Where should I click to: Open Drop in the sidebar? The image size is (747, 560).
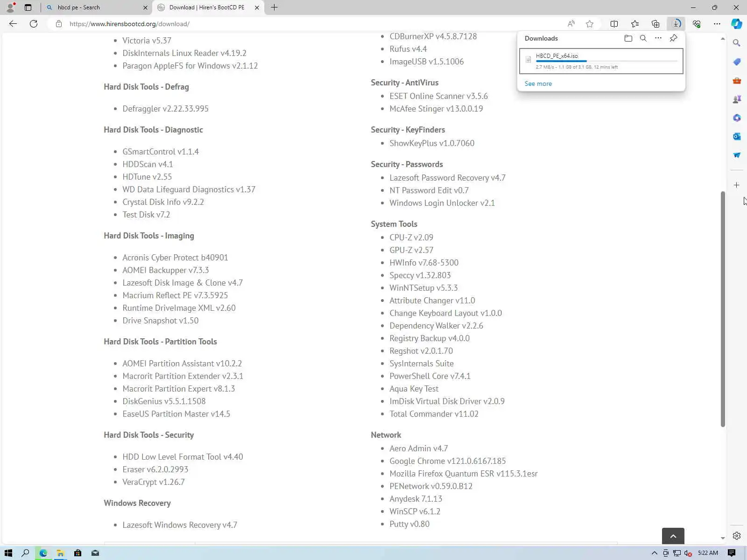pyautogui.click(x=737, y=155)
